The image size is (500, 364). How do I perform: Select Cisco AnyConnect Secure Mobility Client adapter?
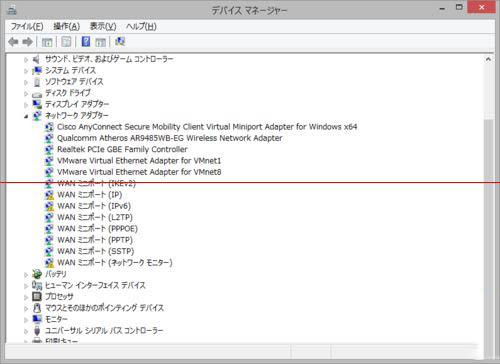tap(207, 127)
